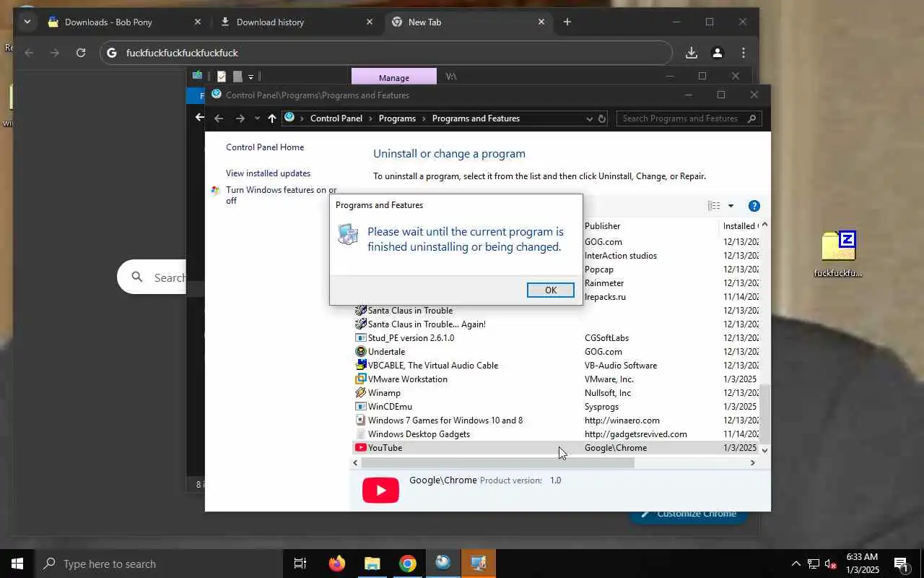Viewport: 924px width, 578px height.
Task: Switch to Download history tab
Action: (297, 22)
